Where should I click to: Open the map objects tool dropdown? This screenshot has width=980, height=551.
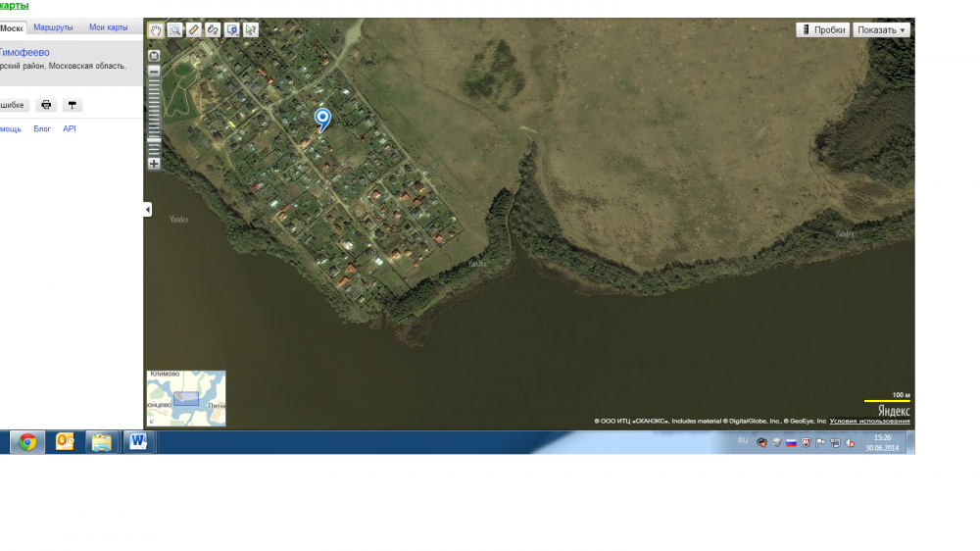pyautogui.click(x=232, y=30)
